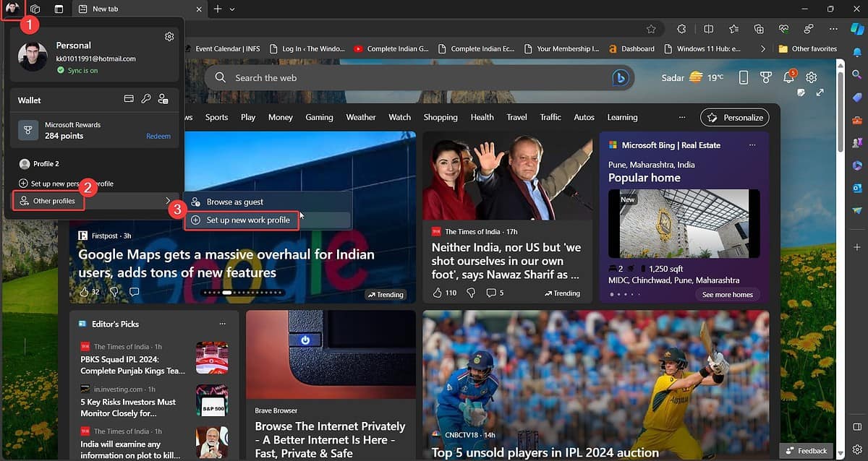Show more favorites bar overflow chevron

[762, 49]
